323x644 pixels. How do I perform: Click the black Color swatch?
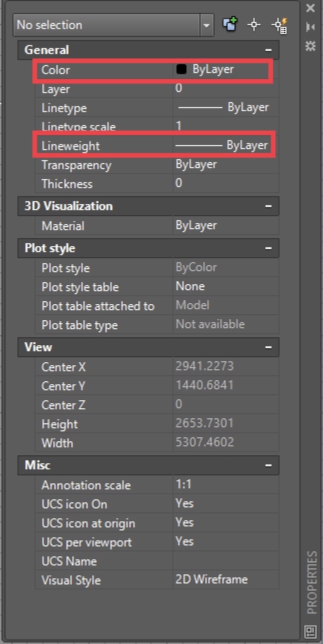click(x=181, y=69)
